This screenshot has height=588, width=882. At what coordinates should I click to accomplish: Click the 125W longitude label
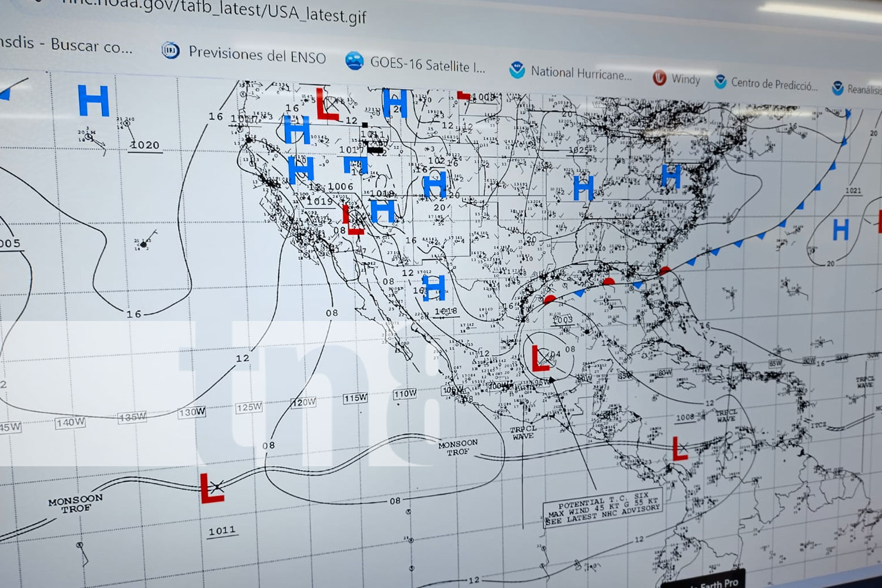coord(249,407)
